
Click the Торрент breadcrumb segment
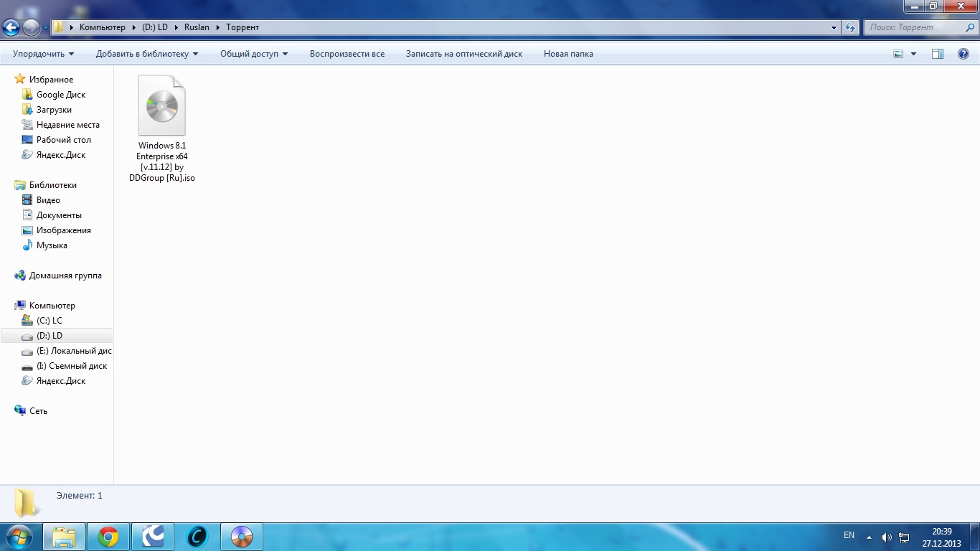coord(242,27)
